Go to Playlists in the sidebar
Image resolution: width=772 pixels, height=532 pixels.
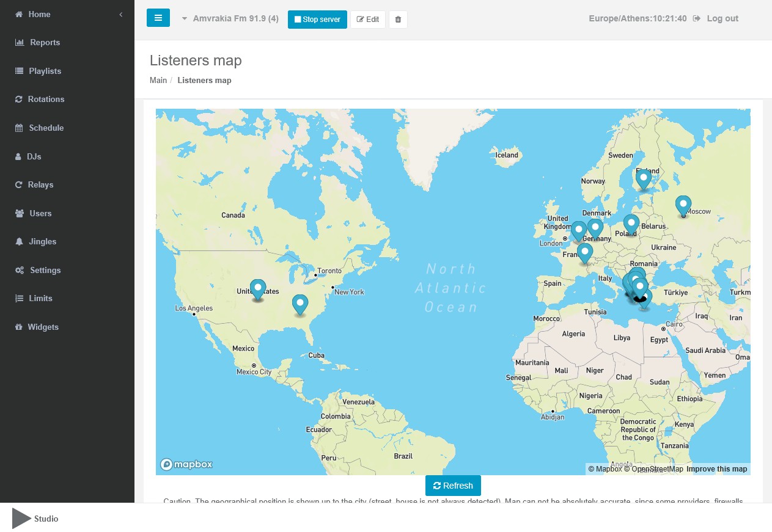pyautogui.click(x=45, y=71)
